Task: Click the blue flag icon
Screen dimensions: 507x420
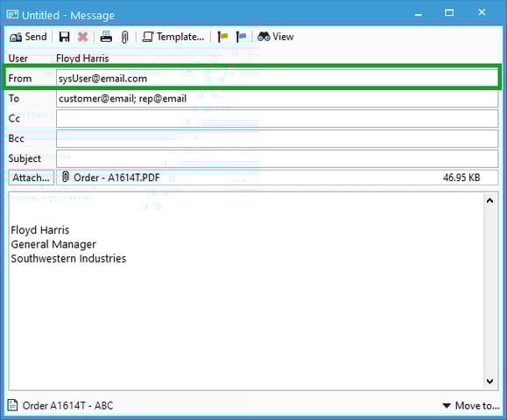Action: pyautogui.click(x=241, y=37)
